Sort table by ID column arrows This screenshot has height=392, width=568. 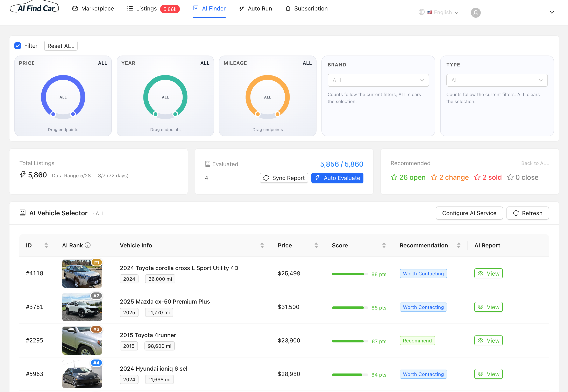coord(46,245)
